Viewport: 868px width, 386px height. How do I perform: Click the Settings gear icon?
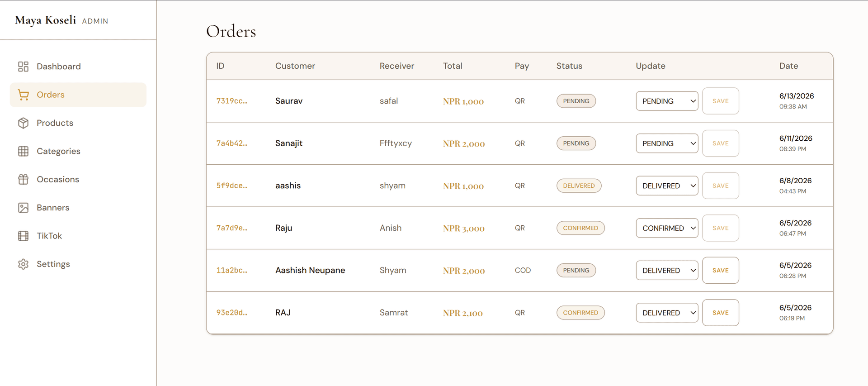(x=23, y=264)
